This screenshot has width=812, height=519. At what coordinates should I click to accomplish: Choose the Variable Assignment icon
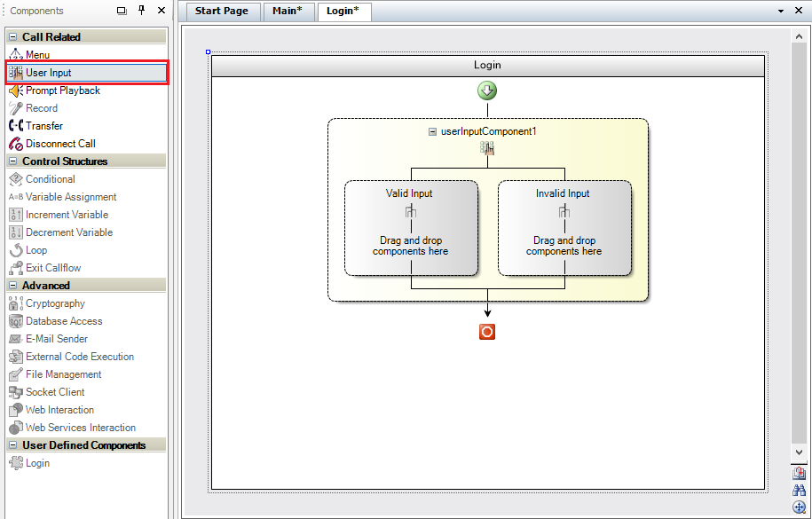pos(16,197)
